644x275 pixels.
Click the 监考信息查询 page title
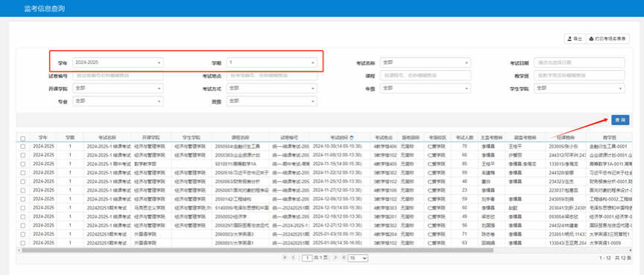tap(45, 9)
